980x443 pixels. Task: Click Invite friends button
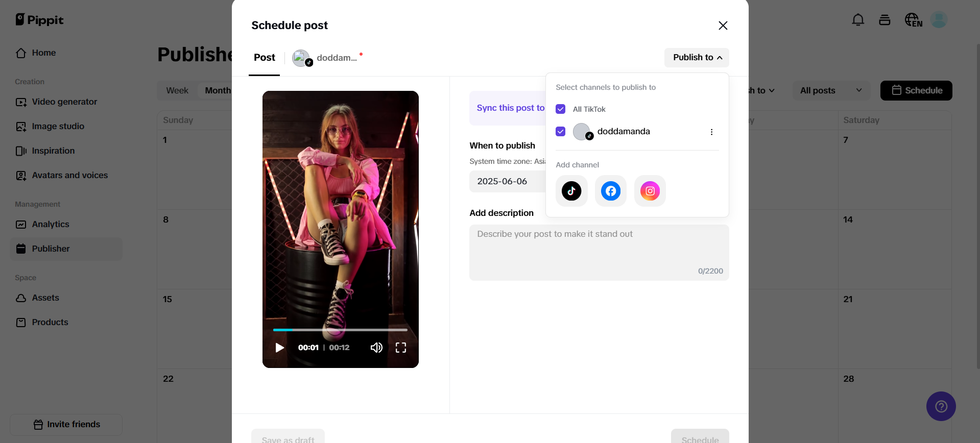pyautogui.click(x=66, y=425)
